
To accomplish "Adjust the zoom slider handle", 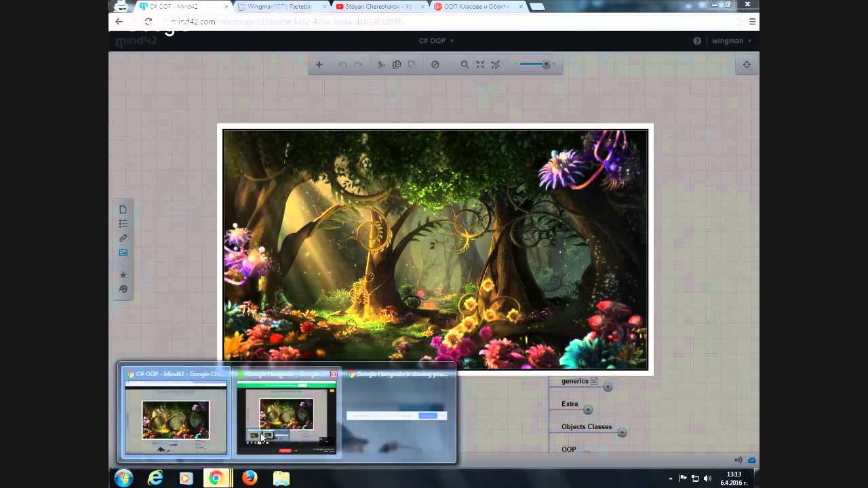I will 546,64.
